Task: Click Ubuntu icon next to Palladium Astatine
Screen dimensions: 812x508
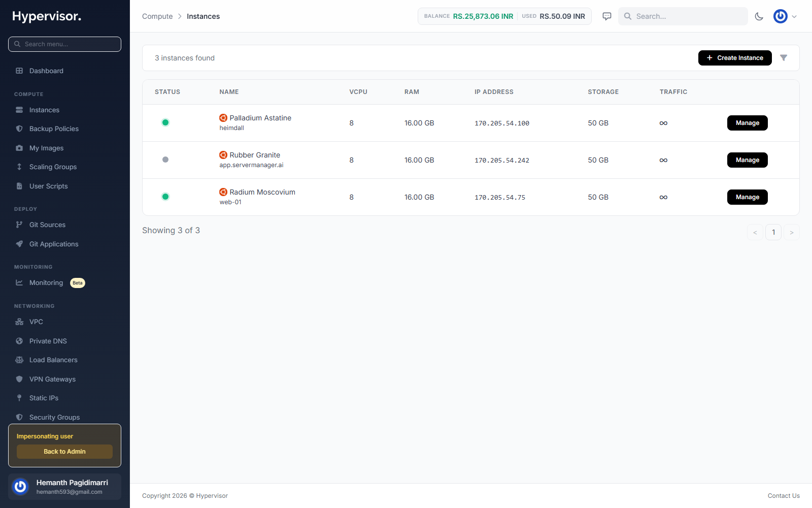Action: (223, 118)
